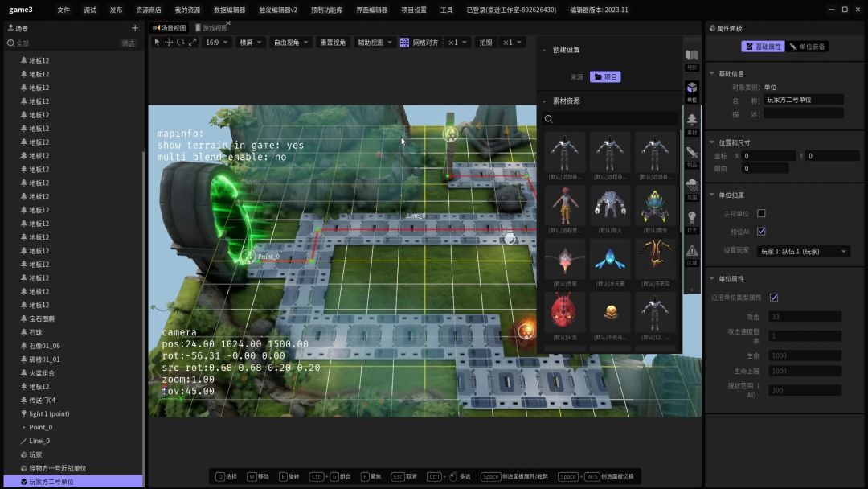The width and height of the screenshot is (868, 489).
Task: Open the 设置玩家 player dropdown
Action: (x=804, y=252)
